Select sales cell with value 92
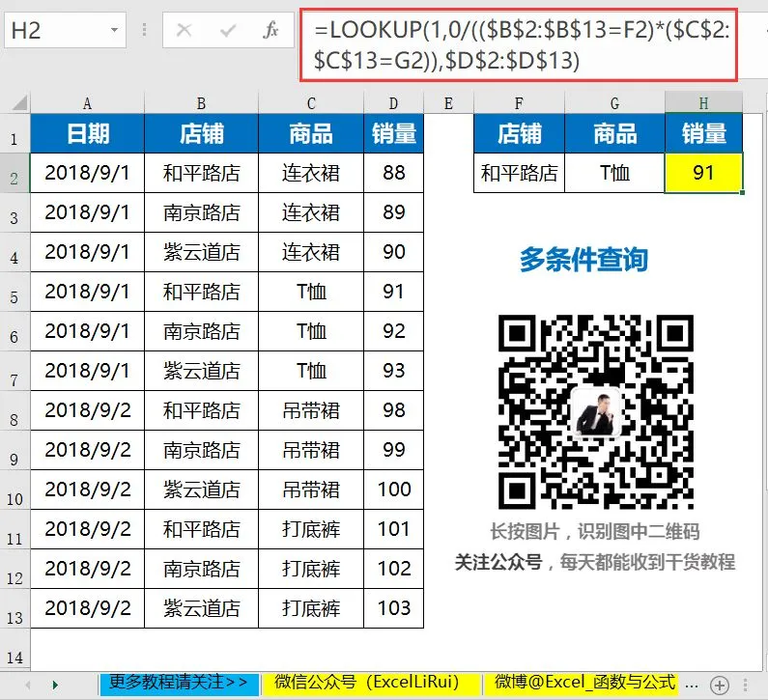This screenshot has height=700, width=768. pyautogui.click(x=393, y=331)
